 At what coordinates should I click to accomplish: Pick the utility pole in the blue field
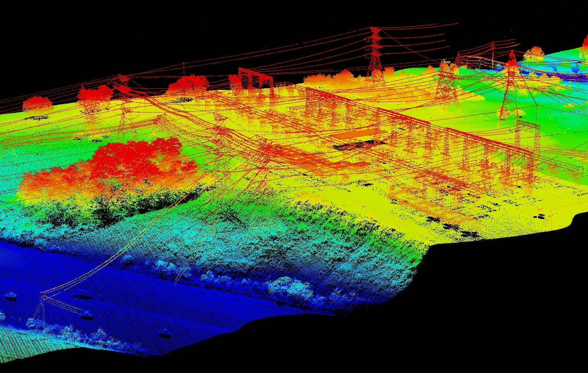point(42,307)
